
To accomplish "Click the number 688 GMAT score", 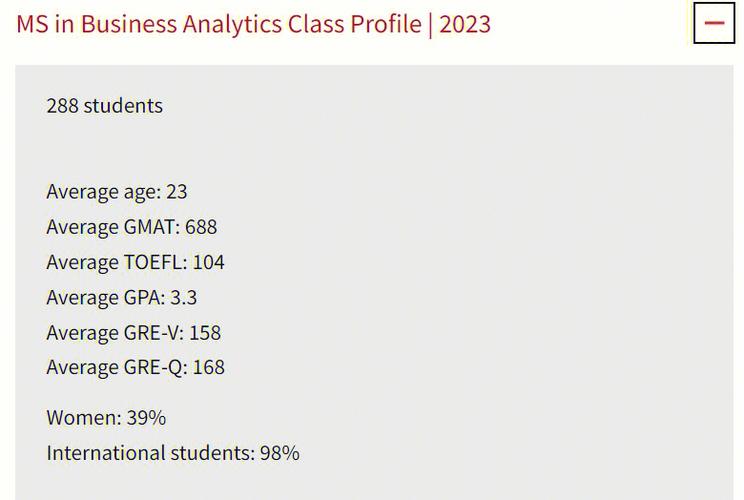I will tap(201, 227).
